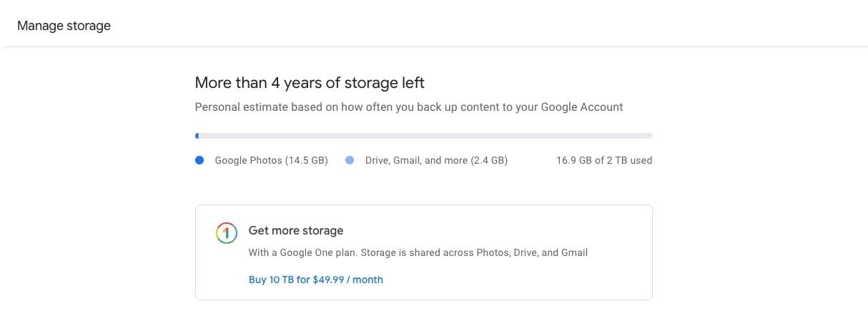Click the Google One logo icon

(x=225, y=233)
